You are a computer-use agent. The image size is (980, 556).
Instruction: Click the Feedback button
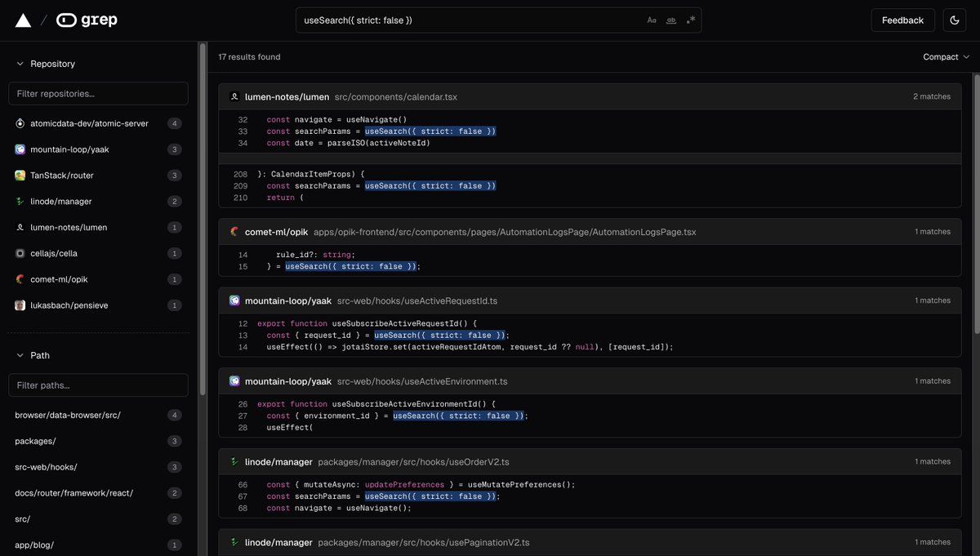[902, 19]
